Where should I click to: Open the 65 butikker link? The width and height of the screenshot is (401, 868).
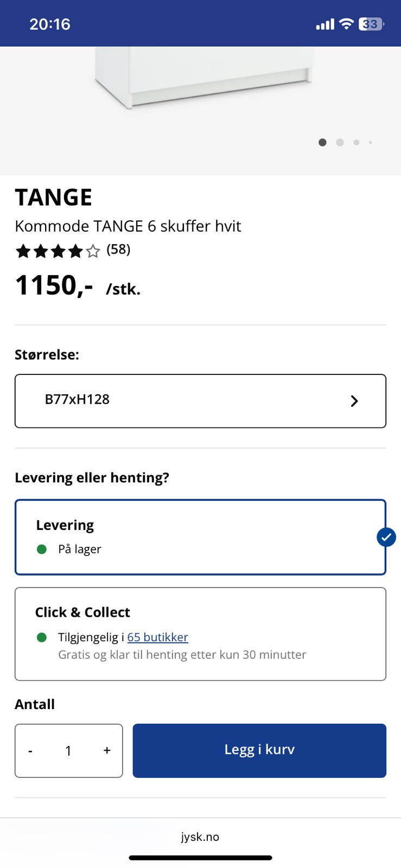tap(157, 637)
